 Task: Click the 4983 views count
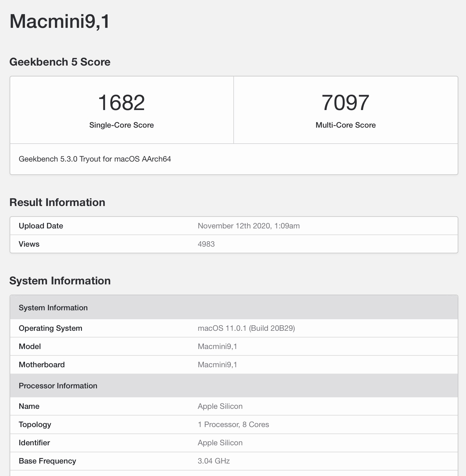[206, 244]
